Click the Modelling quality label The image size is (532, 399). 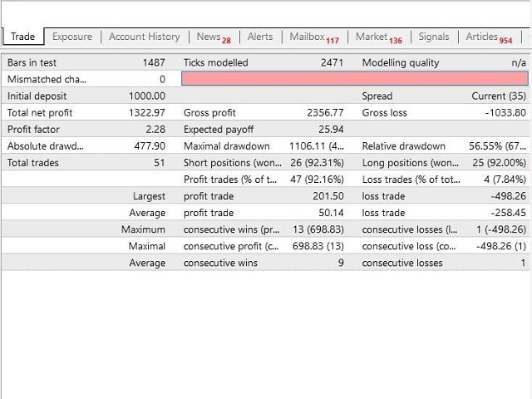[401, 63]
